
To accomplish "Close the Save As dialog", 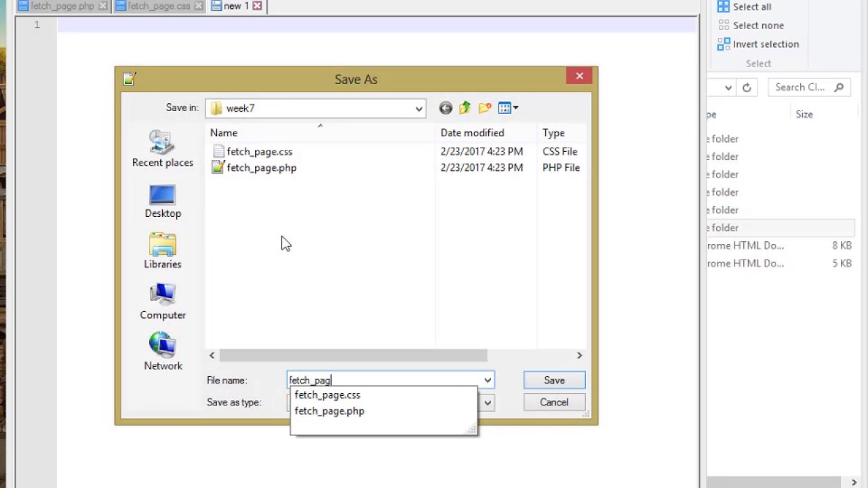I will click(x=579, y=76).
